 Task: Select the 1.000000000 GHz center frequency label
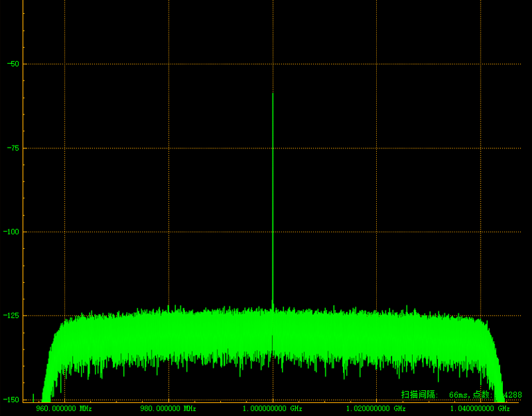pos(272,408)
